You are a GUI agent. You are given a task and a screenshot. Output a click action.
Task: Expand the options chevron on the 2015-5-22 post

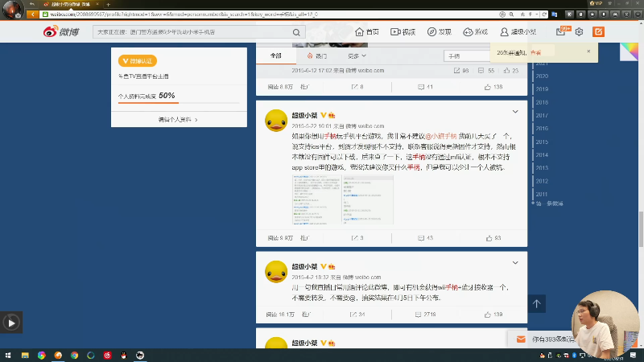tap(515, 112)
